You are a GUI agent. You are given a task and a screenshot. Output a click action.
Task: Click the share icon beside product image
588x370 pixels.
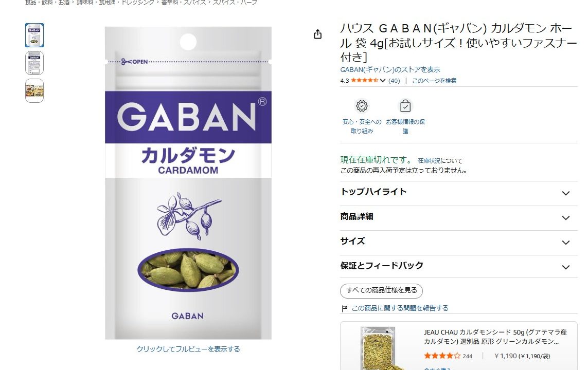point(317,34)
